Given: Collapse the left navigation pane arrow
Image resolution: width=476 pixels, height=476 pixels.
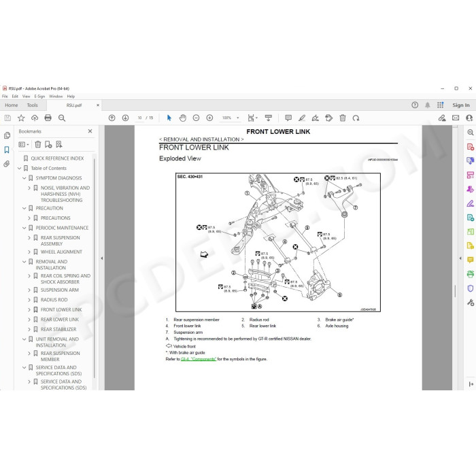Looking at the screenshot, I should [102, 258].
